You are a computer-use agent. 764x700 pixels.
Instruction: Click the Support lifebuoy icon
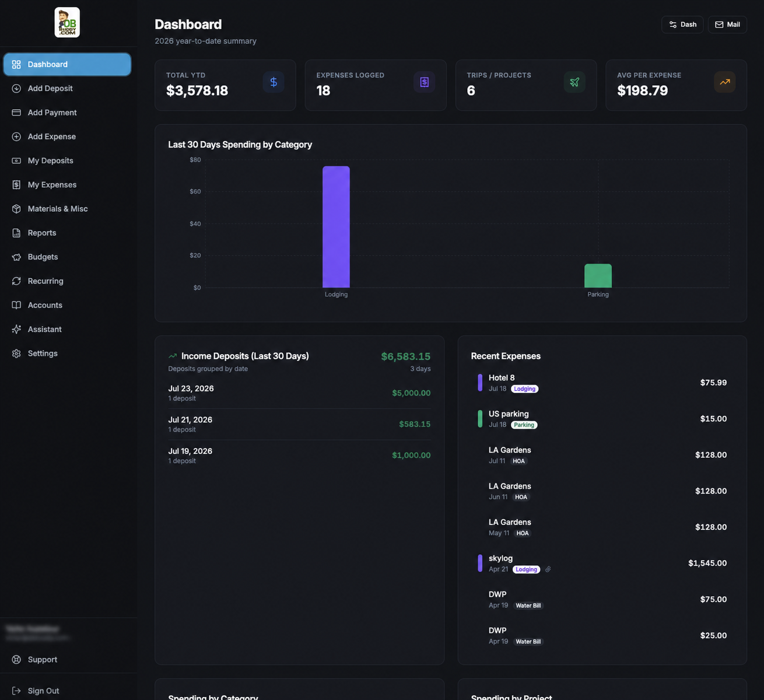pos(16,659)
